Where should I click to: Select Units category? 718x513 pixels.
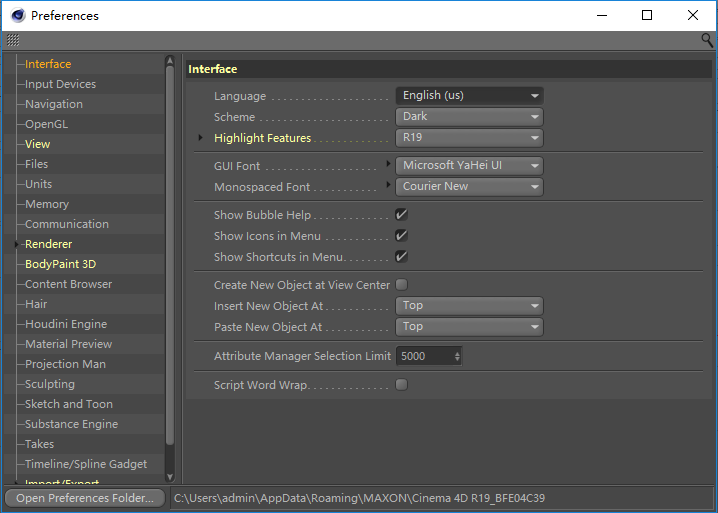38,184
